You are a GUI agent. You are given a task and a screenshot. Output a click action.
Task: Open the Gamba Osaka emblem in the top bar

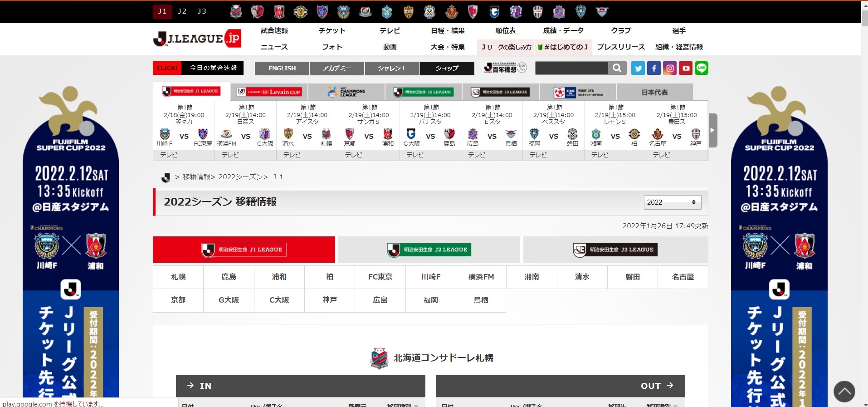pyautogui.click(x=494, y=11)
